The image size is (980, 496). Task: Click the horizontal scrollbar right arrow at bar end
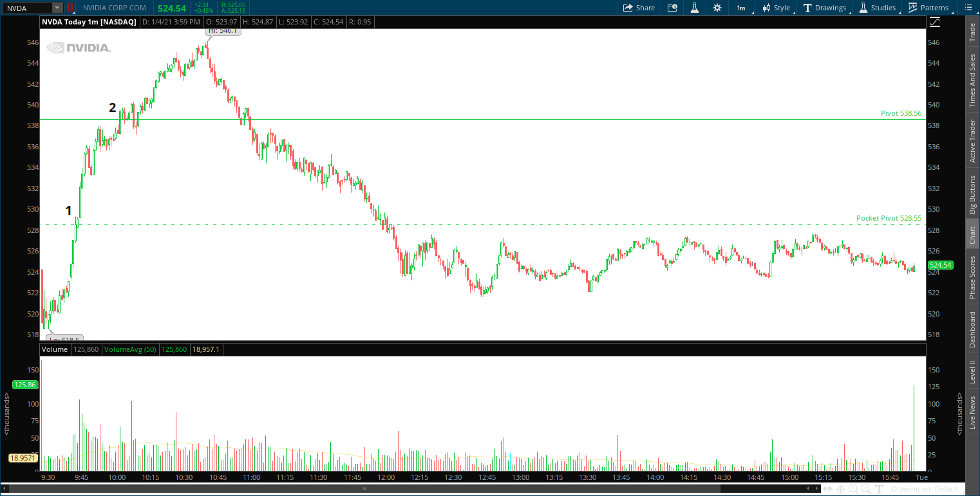point(815,489)
